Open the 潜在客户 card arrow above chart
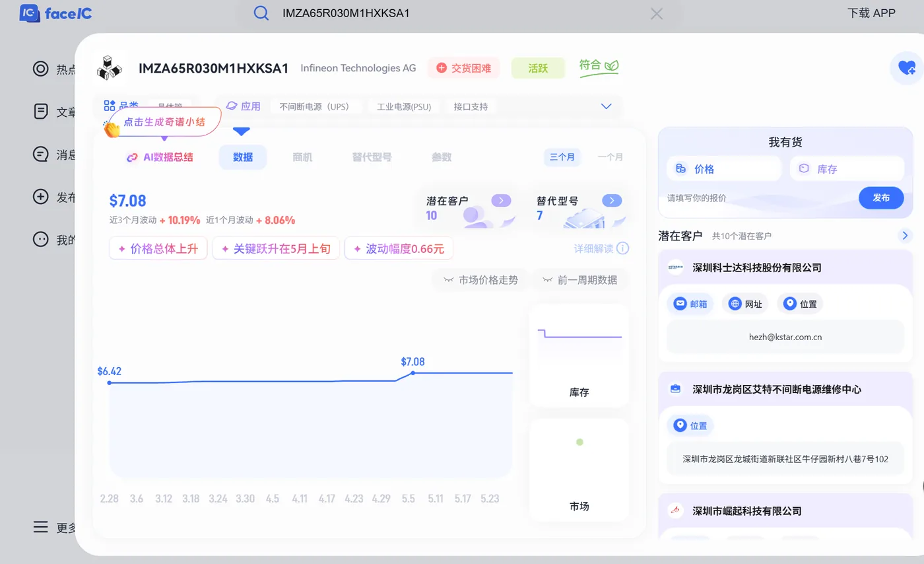Image resolution: width=924 pixels, height=564 pixels. pyautogui.click(x=501, y=201)
